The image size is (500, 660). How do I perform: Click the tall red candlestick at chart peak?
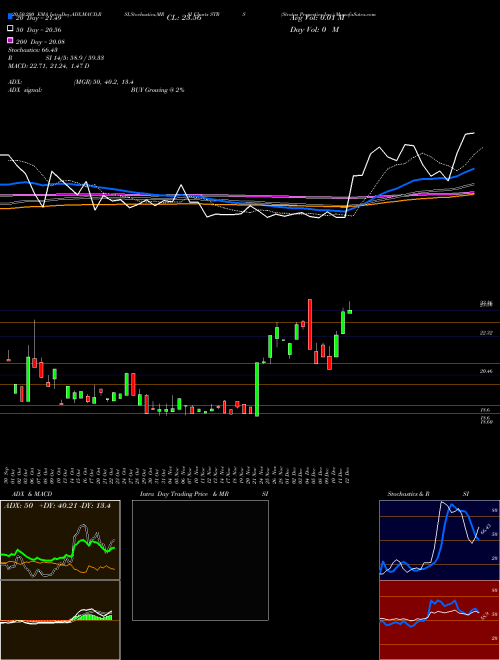pos(310,324)
